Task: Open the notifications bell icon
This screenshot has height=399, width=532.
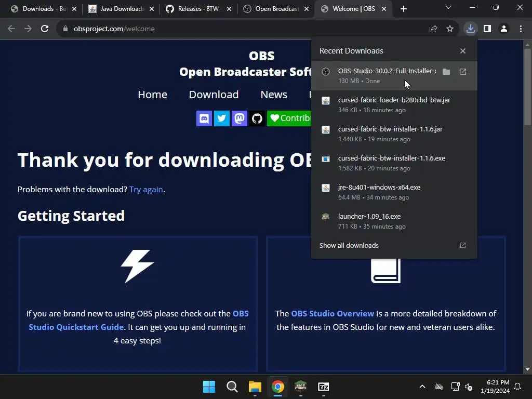Action: pyautogui.click(x=518, y=387)
